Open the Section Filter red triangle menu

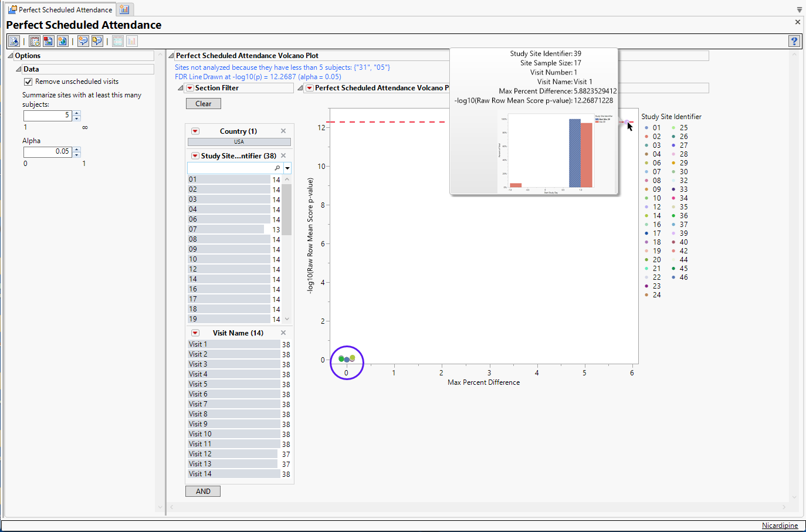tap(189, 88)
